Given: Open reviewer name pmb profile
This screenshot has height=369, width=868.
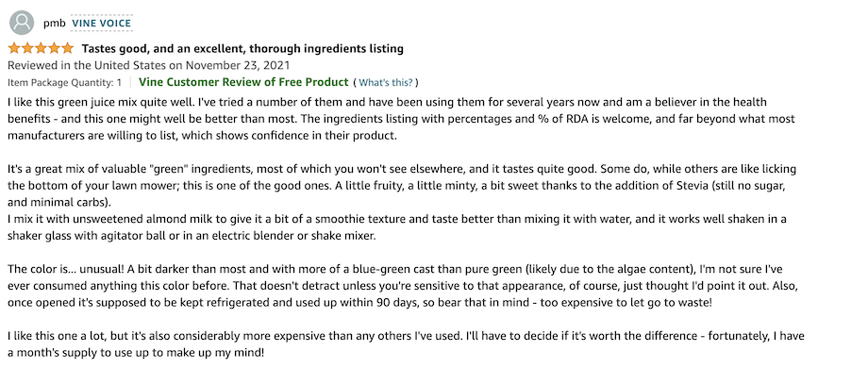Looking at the screenshot, I should pyautogui.click(x=55, y=24).
